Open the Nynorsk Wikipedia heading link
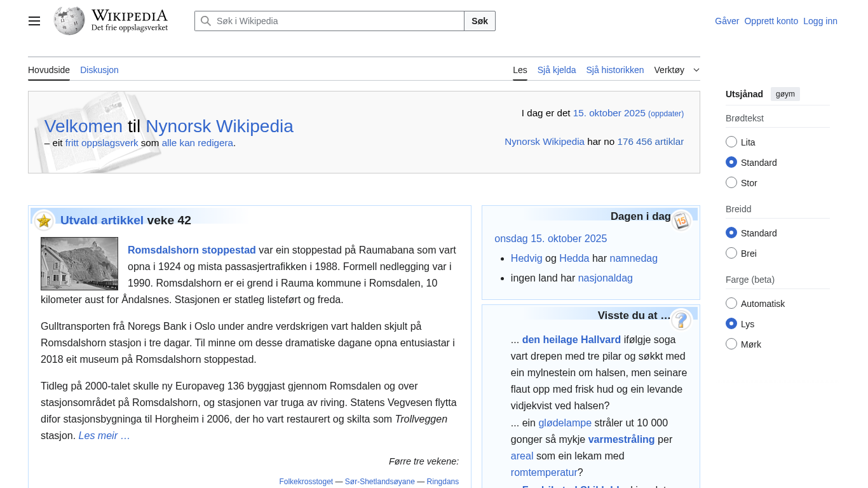Screen dimensions: 868x488 pos(219,126)
